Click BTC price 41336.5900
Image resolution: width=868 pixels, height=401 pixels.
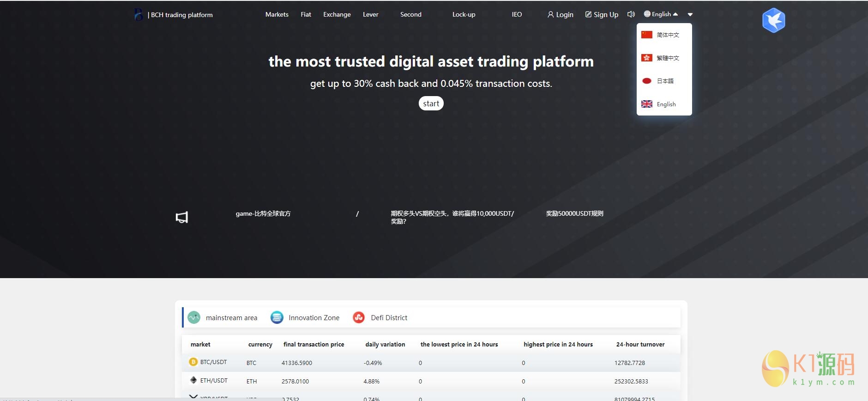pyautogui.click(x=297, y=363)
